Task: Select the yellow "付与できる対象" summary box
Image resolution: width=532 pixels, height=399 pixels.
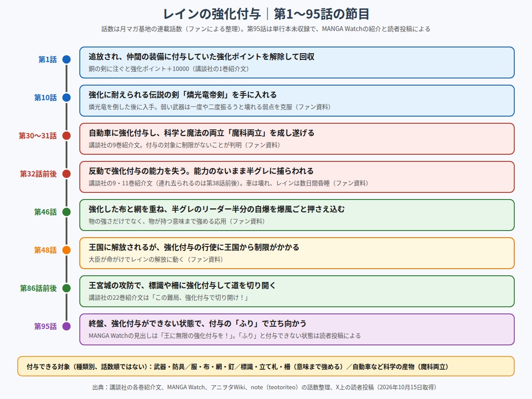Action: point(266,366)
